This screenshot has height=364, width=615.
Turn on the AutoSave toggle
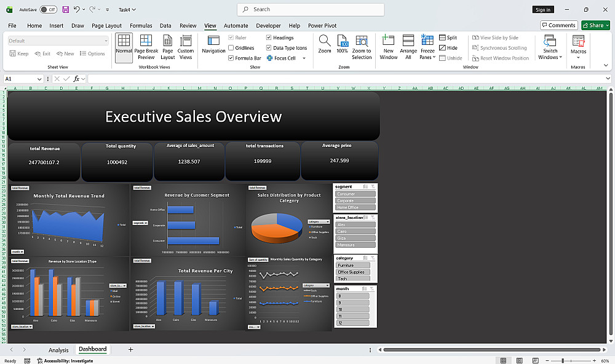click(49, 9)
